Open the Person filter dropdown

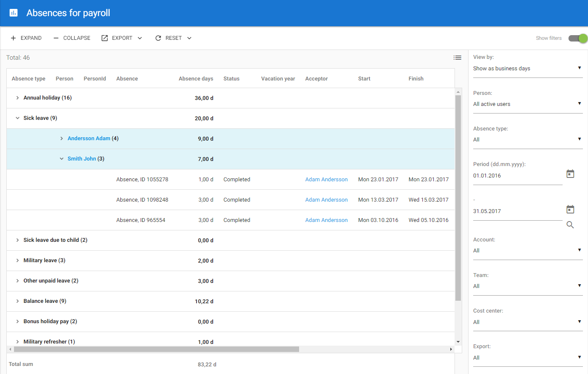click(x=528, y=104)
